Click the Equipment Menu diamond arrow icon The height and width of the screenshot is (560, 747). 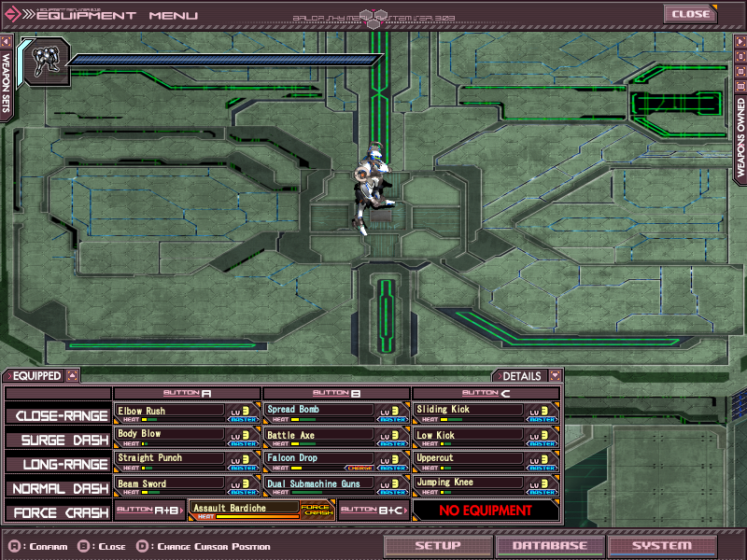(x=12, y=14)
